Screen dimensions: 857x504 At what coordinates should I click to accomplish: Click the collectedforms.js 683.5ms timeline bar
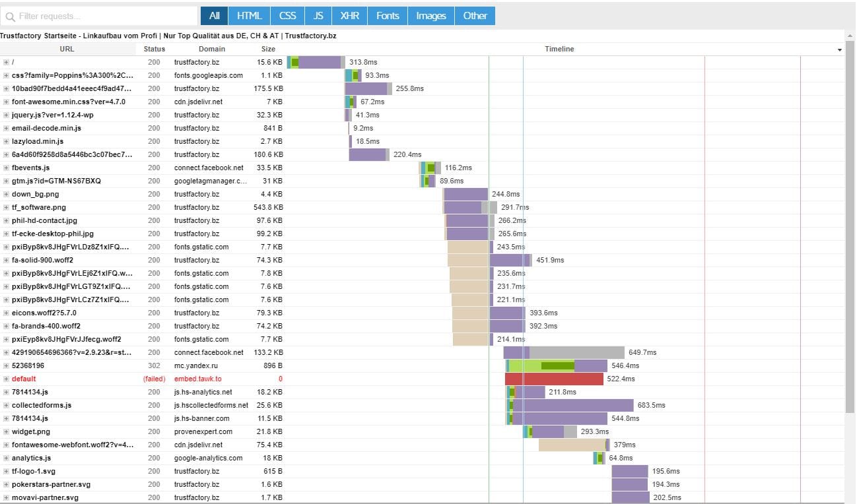[572, 405]
